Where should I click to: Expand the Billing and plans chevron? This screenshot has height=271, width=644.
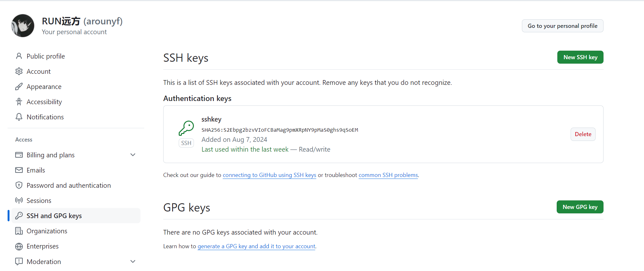133,155
